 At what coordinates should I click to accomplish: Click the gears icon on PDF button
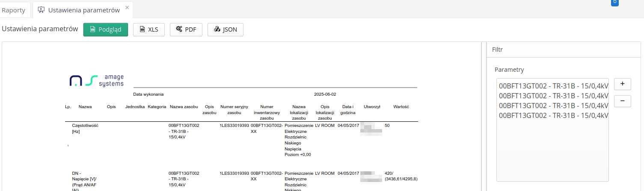click(179, 29)
